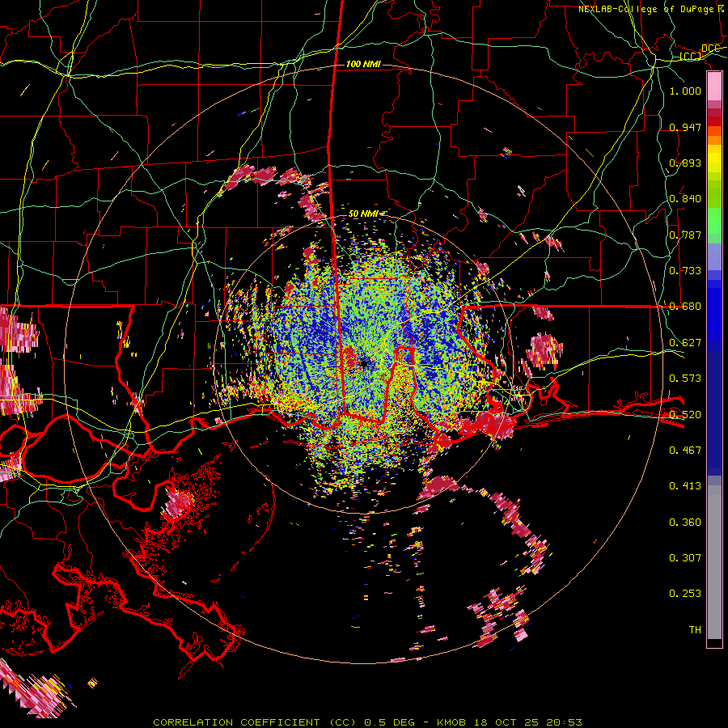Click the "0.840" scale value
The width and height of the screenshot is (728, 728).
685,199
